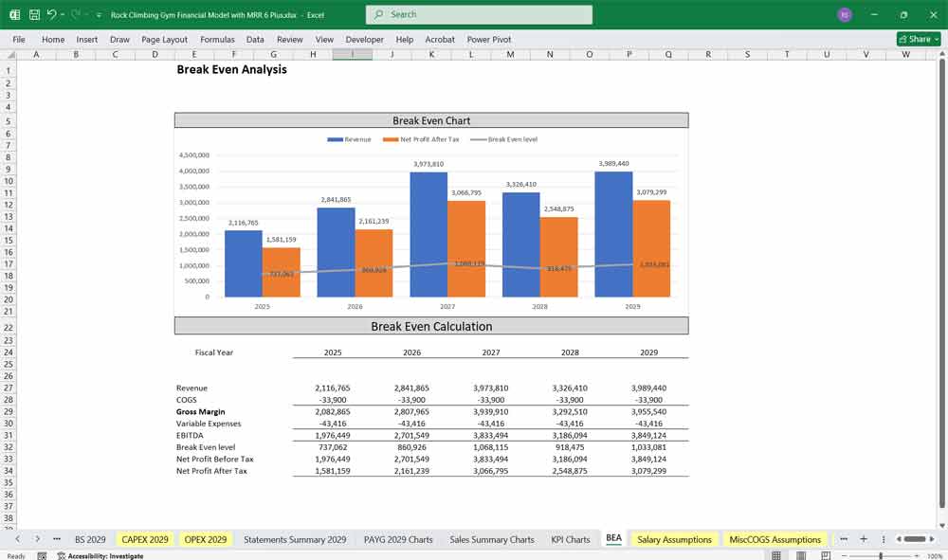The height and width of the screenshot is (560, 948).
Task: Switch to the Formulas ribbon tab
Action: pyautogui.click(x=217, y=40)
